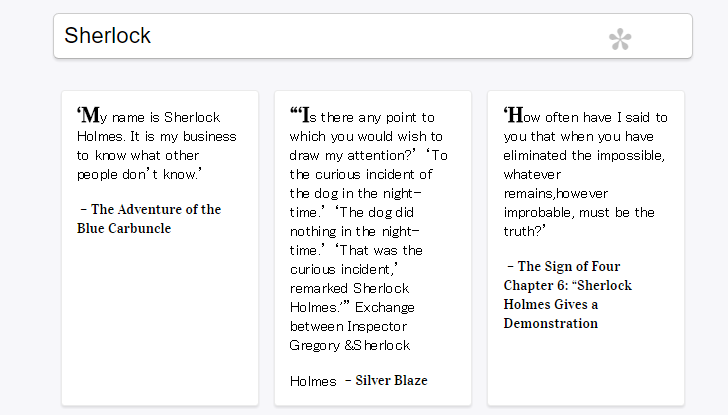Click "must be the truth?" phrase
This screenshot has height=415, width=728.
click(579, 222)
